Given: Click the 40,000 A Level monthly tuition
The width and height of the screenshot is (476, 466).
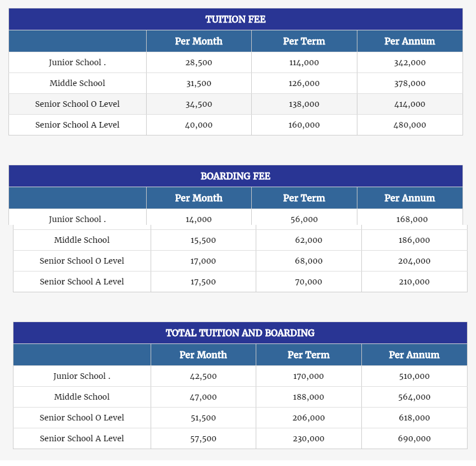Looking at the screenshot, I should click(198, 125).
